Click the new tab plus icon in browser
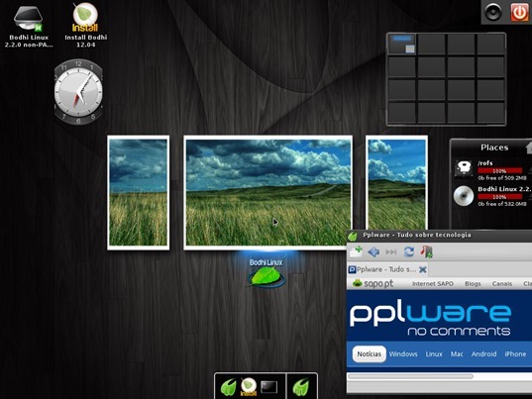Viewport: 532px width, 399px height. [356, 251]
